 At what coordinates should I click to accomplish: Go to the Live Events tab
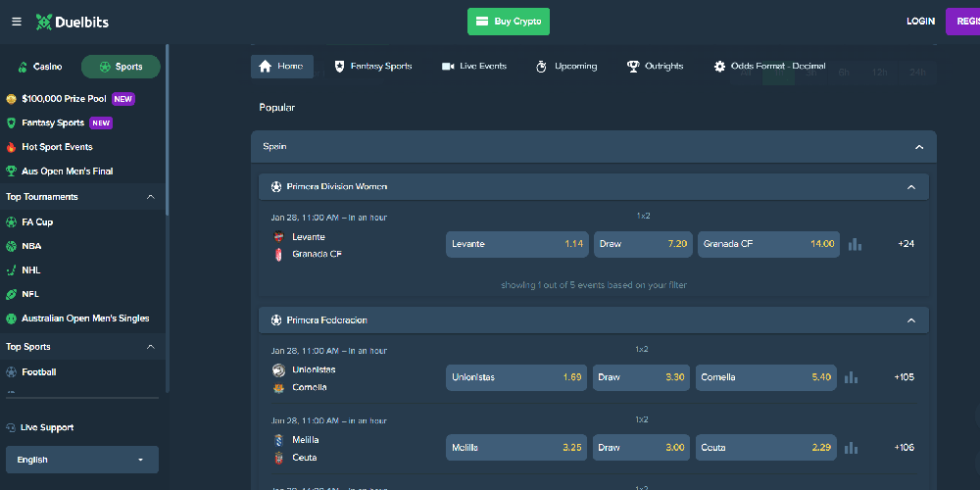tap(474, 67)
